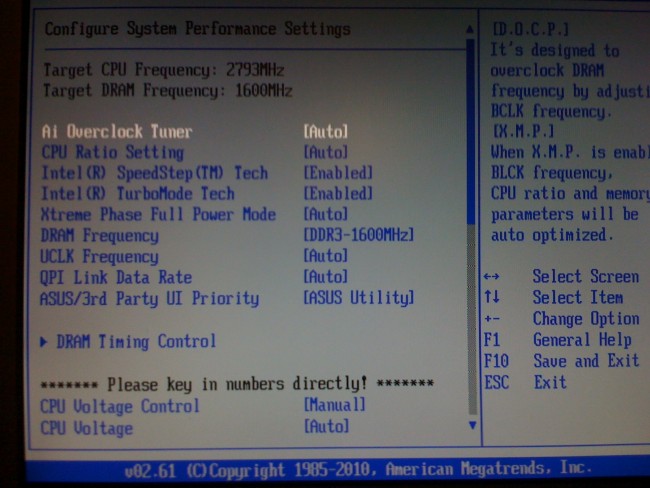Change Xtreme Phase Full Power Mode [Auto] value
Image resolution: width=650 pixels, height=488 pixels.
coord(325,214)
